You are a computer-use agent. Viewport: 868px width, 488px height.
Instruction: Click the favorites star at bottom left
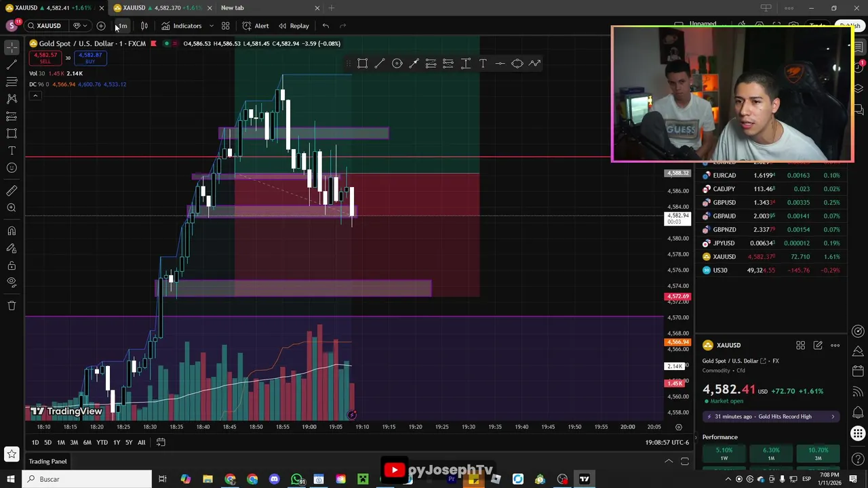[12, 453]
